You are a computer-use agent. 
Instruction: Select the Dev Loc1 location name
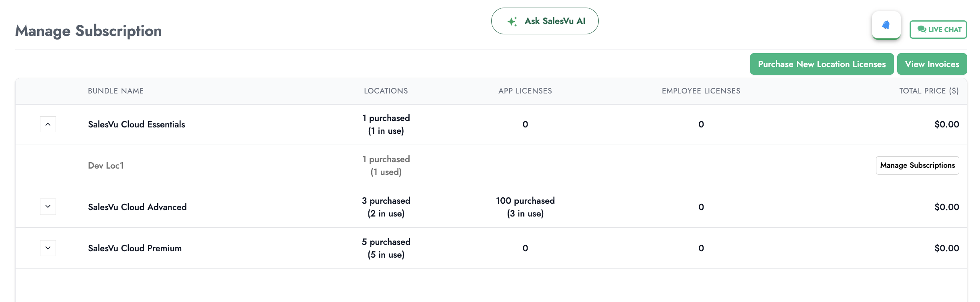pyautogui.click(x=106, y=166)
